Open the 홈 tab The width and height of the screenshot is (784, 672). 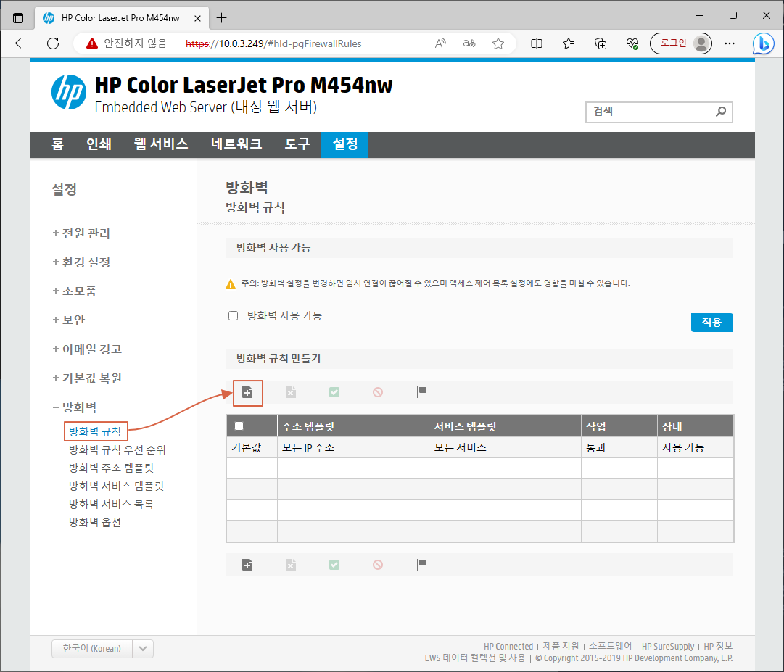pyautogui.click(x=57, y=144)
